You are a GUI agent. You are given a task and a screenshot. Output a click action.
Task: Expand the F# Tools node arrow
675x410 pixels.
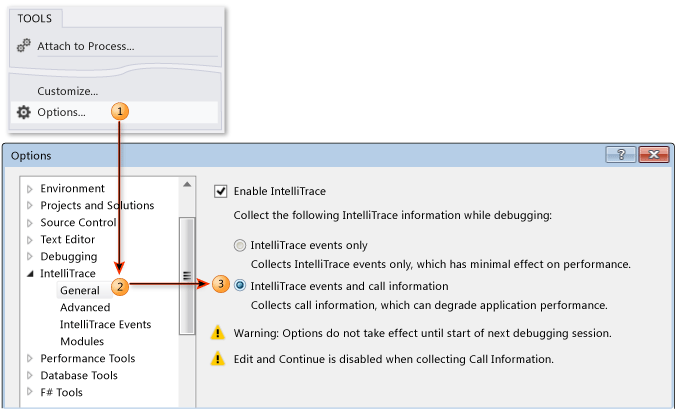coord(30,392)
